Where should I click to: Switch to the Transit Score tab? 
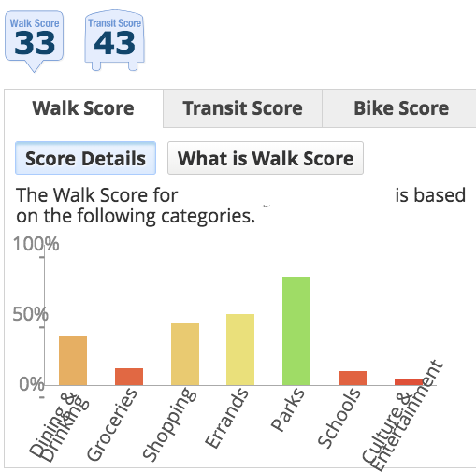tap(242, 108)
